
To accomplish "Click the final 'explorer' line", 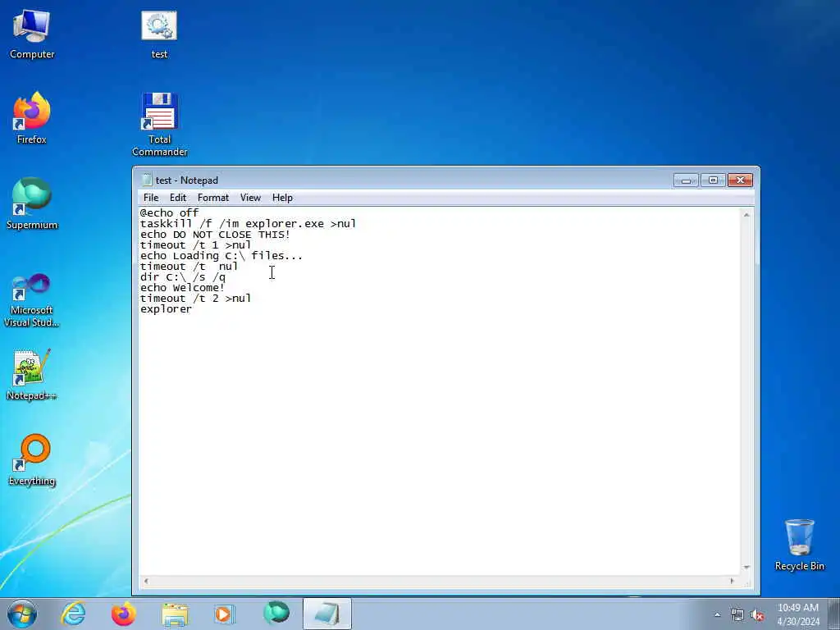I will pyautogui.click(x=166, y=309).
